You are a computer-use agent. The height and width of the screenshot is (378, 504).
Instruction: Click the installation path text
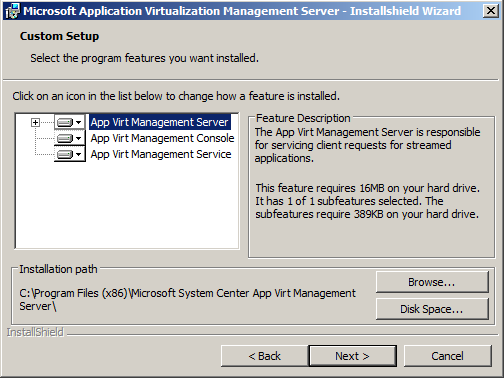click(187, 299)
